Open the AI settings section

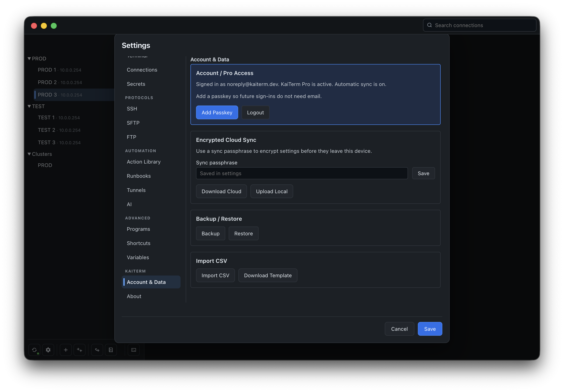(x=151, y=204)
